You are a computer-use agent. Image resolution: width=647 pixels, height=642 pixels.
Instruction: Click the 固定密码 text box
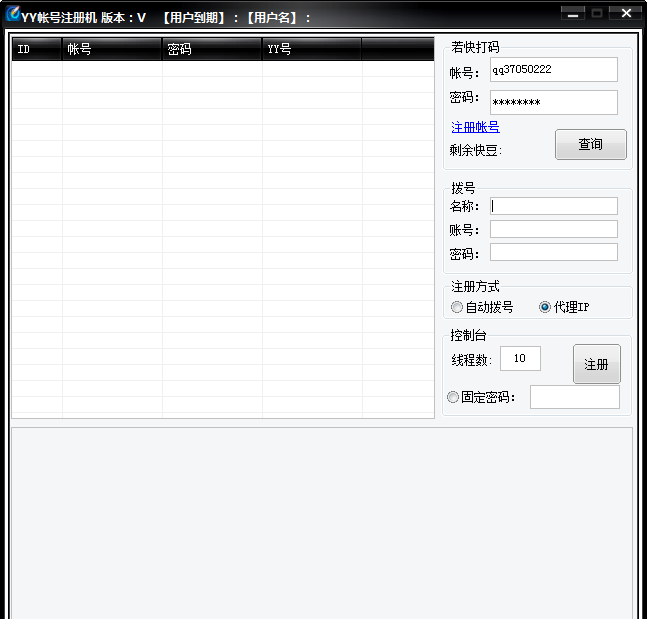click(575, 397)
